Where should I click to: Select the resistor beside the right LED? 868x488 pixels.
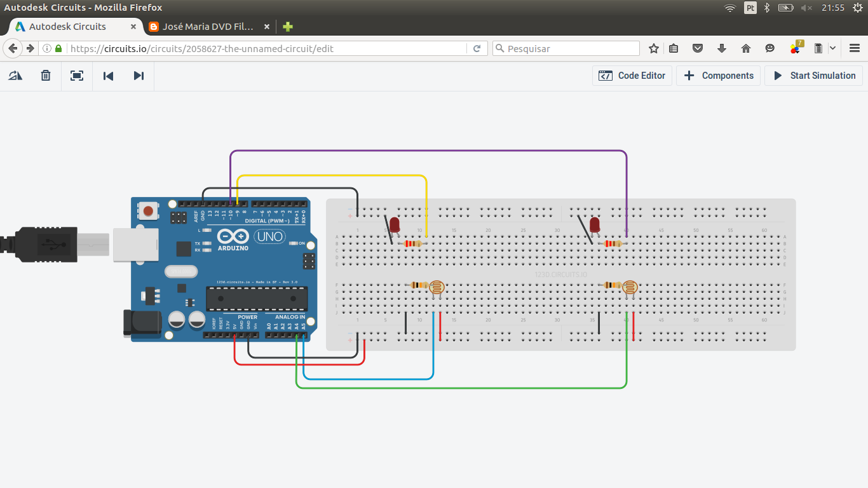(614, 243)
